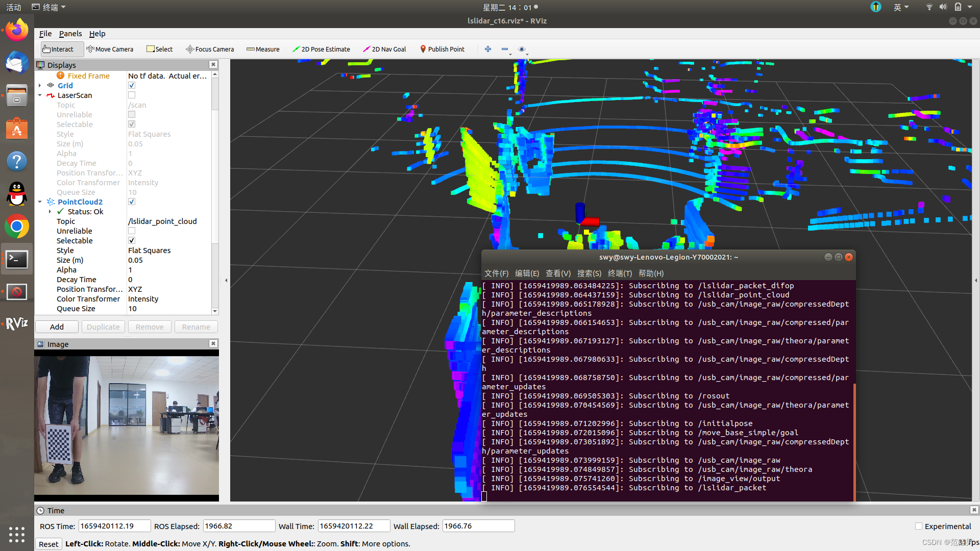Open the Help menu in RViz

tap(97, 34)
